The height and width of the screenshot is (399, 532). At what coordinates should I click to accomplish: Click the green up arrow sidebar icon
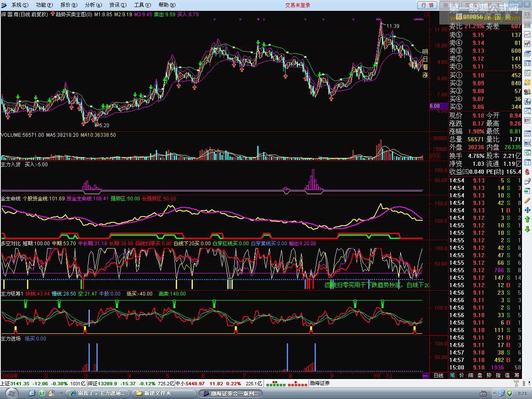527,219
